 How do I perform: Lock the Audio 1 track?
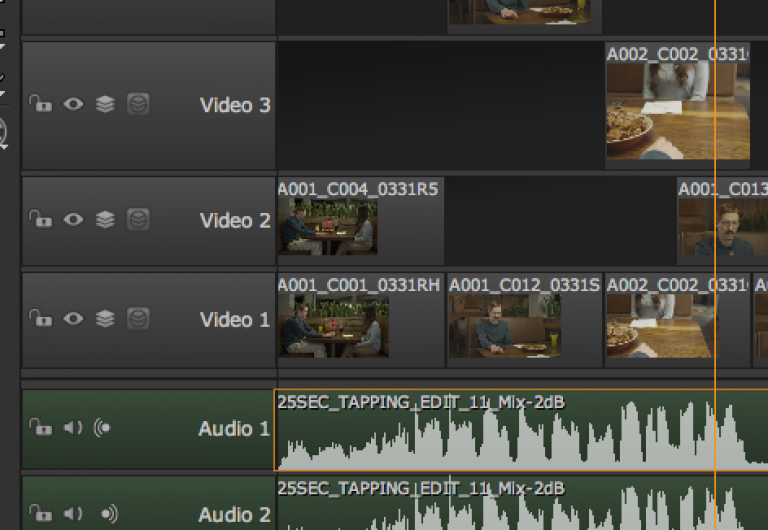(40, 429)
